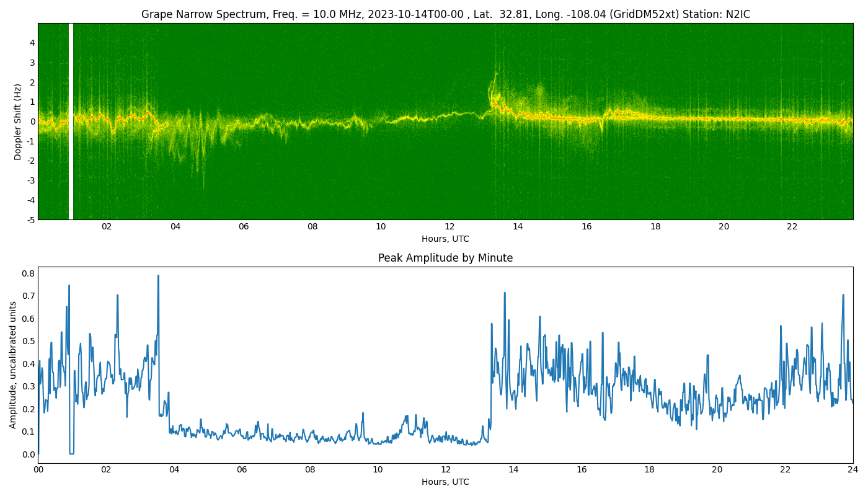Click the 24 tick on amplitude time axis
Screen dimensions: 868x496
853,470
